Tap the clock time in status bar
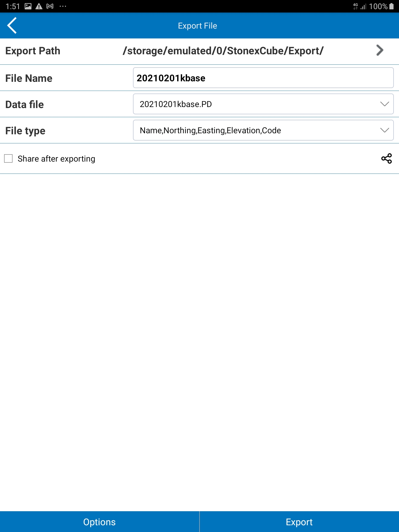 pos(13,6)
